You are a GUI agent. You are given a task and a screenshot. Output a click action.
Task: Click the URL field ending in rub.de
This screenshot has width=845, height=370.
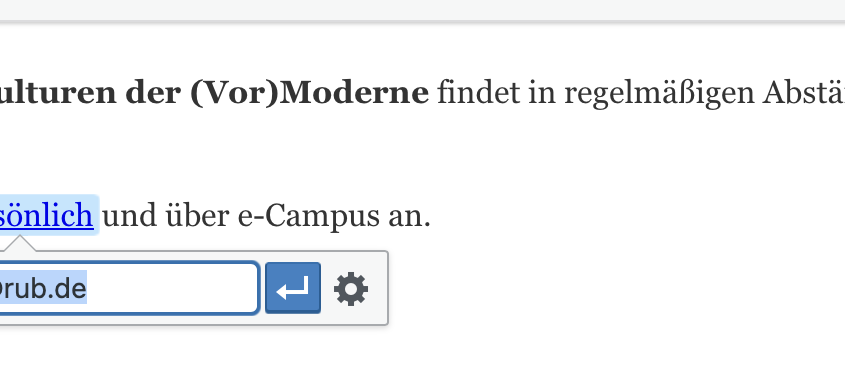click(x=129, y=288)
